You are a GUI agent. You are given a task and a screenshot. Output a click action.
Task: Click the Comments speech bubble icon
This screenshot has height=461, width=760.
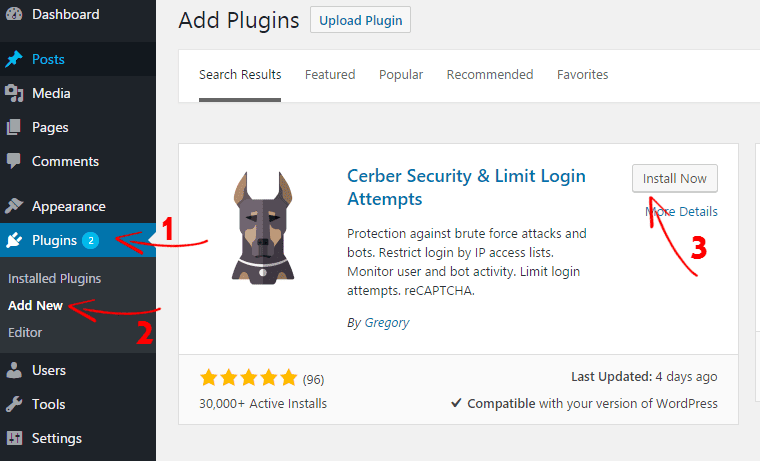tap(14, 161)
